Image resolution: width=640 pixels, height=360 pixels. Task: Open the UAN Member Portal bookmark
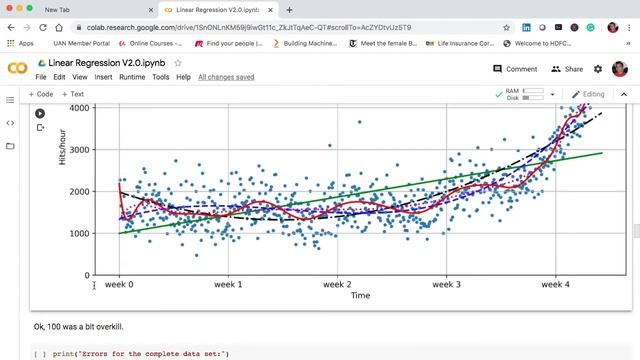point(81,43)
